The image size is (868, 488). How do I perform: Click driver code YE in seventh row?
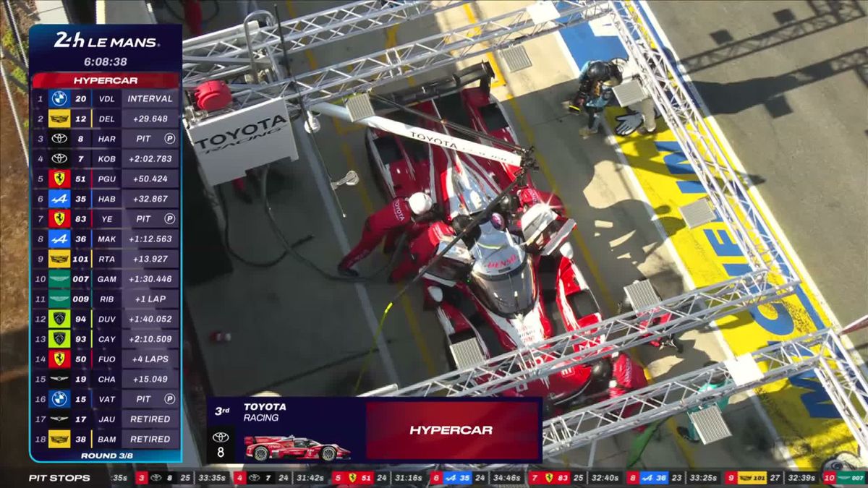coord(106,218)
